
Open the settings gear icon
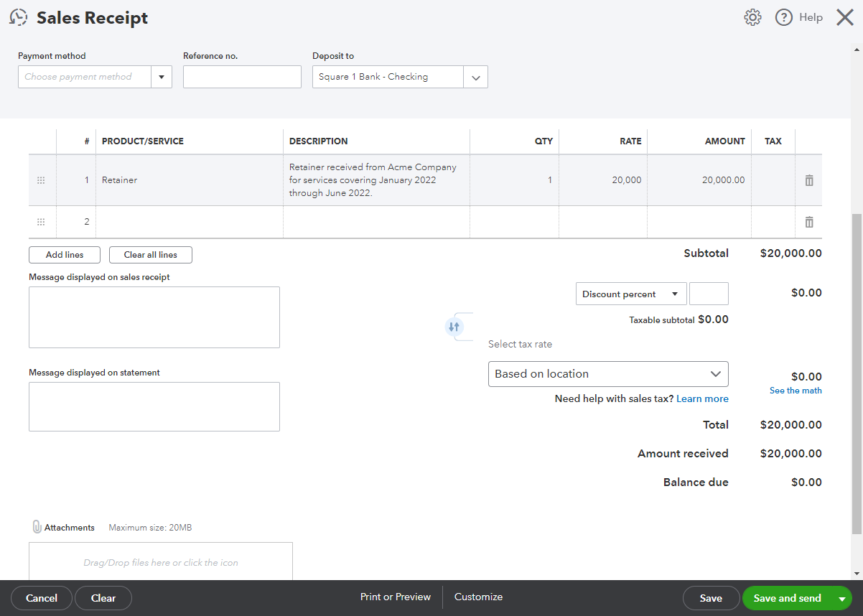(752, 18)
